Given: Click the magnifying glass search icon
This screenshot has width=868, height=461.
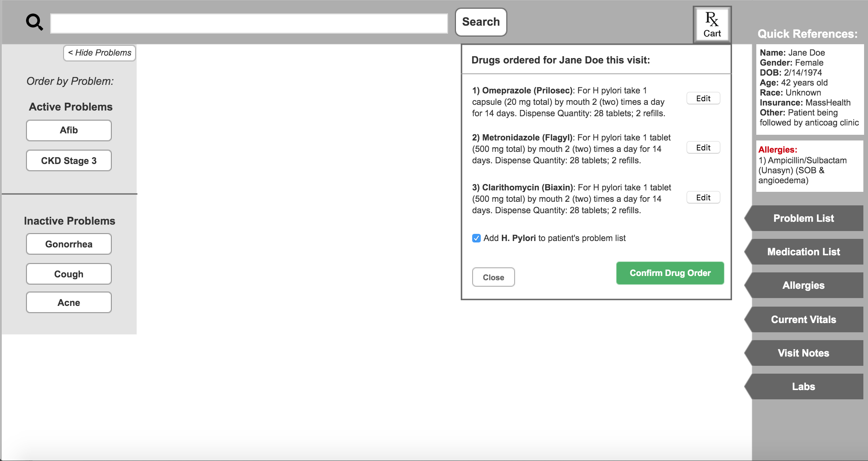Looking at the screenshot, I should (34, 22).
